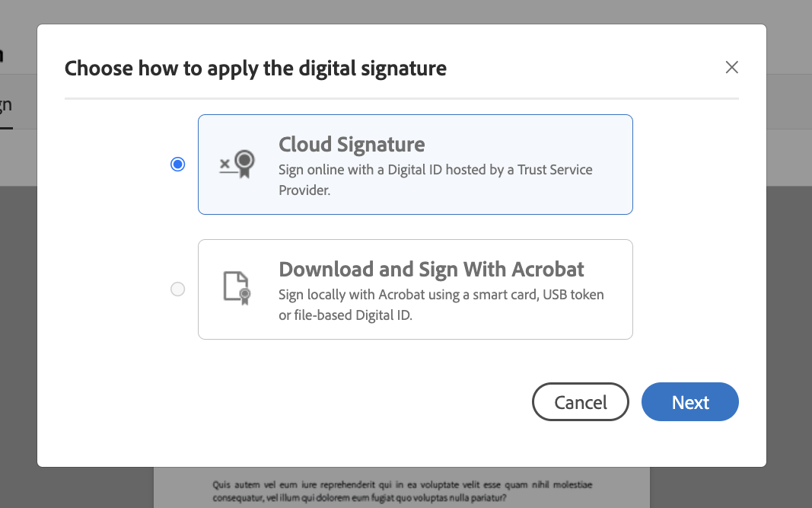812x508 pixels.
Task: Click the word 'Provider.' in Cloud Signature card
Action: 304,190
